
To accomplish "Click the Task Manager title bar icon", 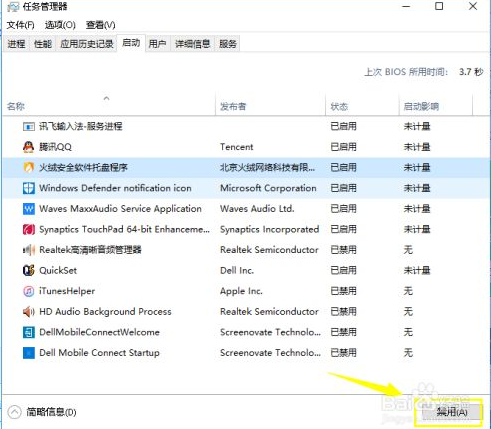I will [13, 7].
